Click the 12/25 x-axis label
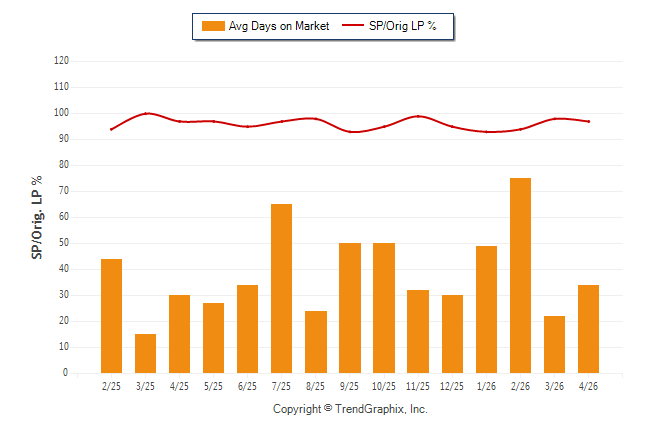This screenshot has height=434, width=646. [x=452, y=386]
